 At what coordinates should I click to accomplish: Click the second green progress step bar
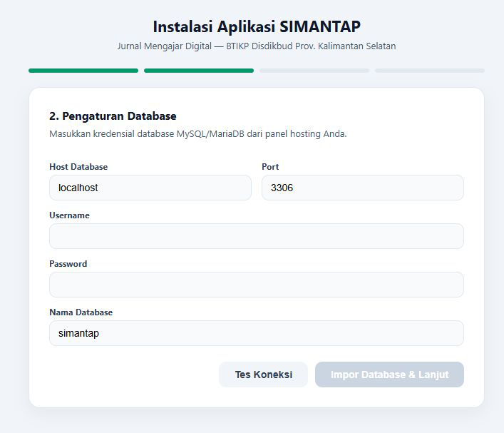[x=199, y=71]
